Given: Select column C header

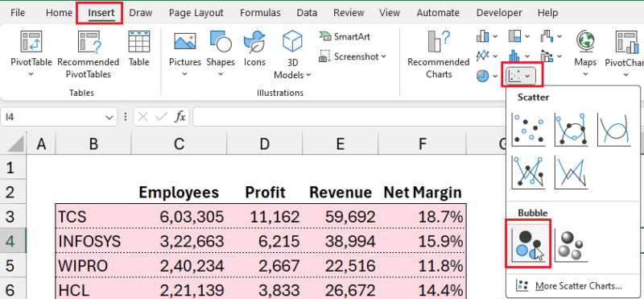Looking at the screenshot, I should click(x=179, y=143).
